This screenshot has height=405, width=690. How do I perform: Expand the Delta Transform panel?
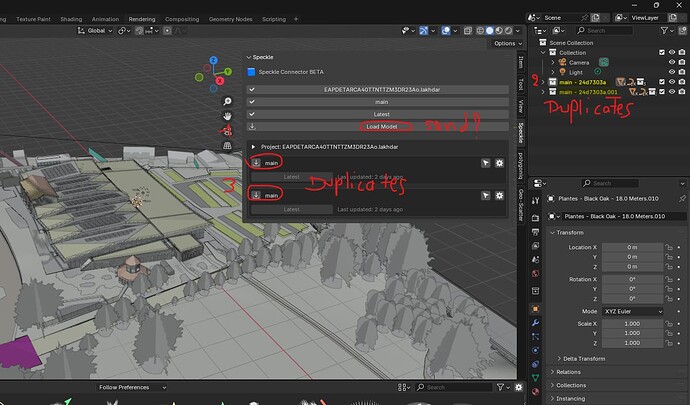tap(559, 358)
